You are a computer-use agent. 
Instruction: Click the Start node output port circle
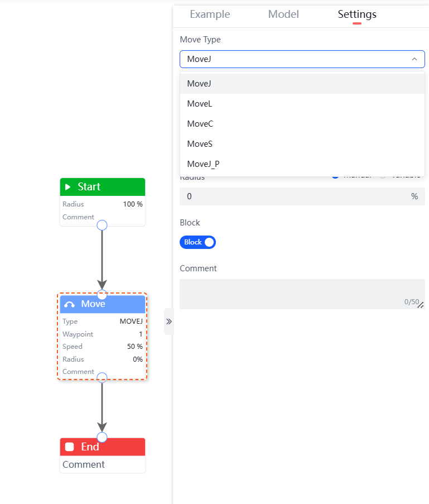[102, 225]
